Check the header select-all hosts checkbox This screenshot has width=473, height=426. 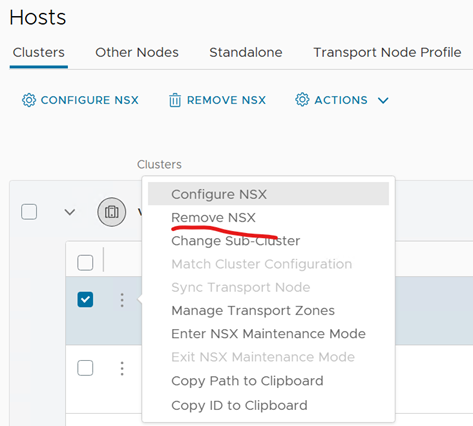pyautogui.click(x=85, y=263)
